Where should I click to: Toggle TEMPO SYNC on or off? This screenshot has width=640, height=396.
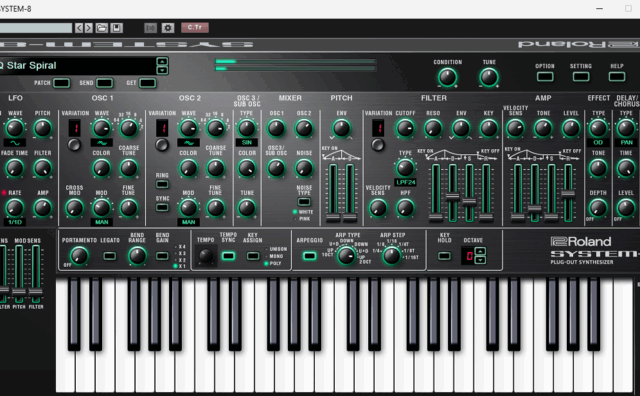pos(228,256)
